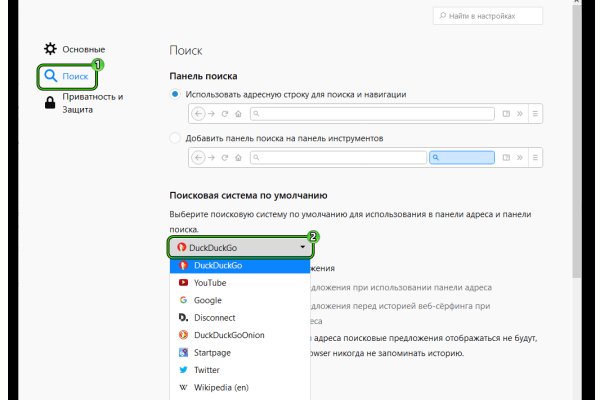Viewport: 600px width, 400px height.
Task: Click the padlock icon for Приватность и Защита
Action: (51, 103)
